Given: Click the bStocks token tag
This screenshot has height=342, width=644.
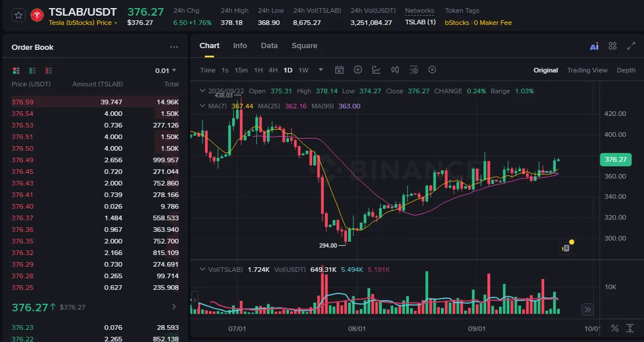Looking at the screenshot, I should pyautogui.click(x=457, y=23).
